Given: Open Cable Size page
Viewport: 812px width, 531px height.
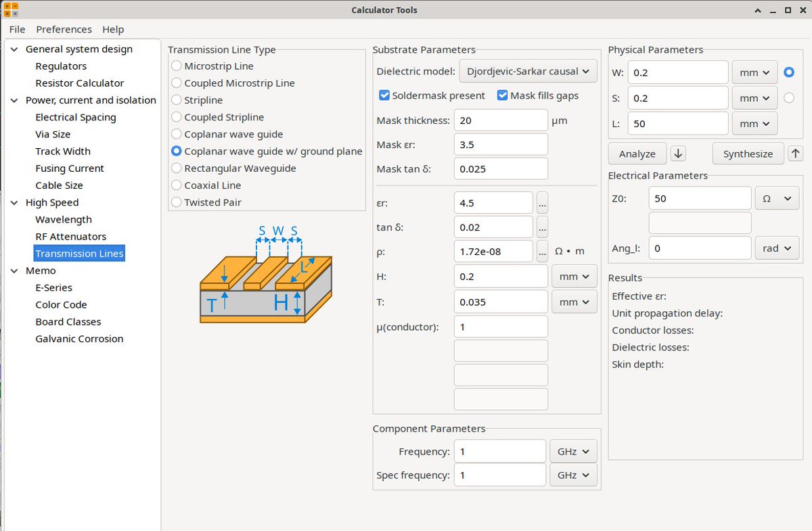Looking at the screenshot, I should click(59, 185).
